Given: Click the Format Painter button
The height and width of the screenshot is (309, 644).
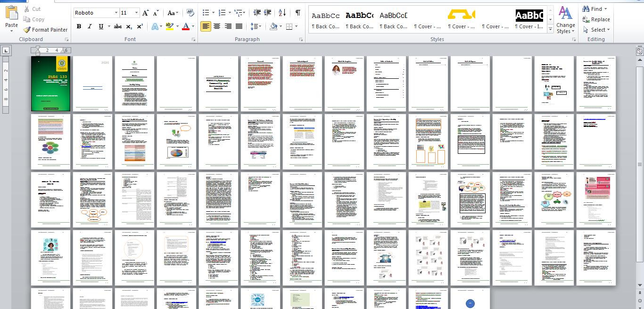Looking at the screenshot, I should pyautogui.click(x=45, y=30).
